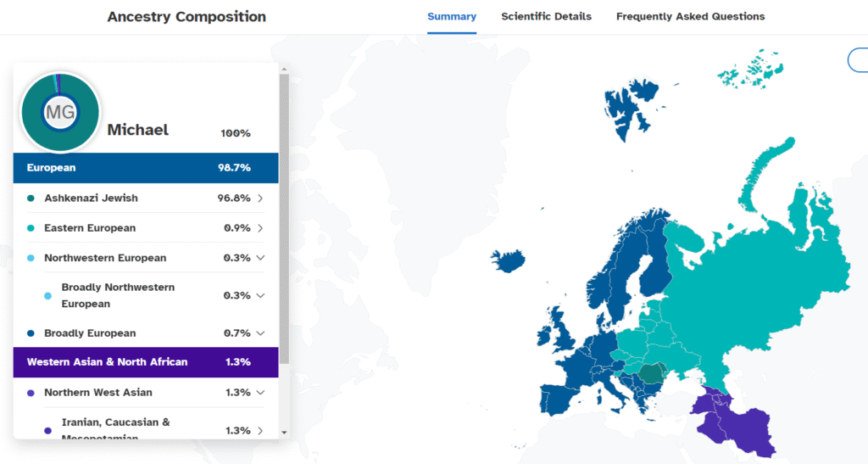Image resolution: width=868 pixels, height=464 pixels.
Task: Switch to the Scientific Details tab
Action: (x=546, y=16)
